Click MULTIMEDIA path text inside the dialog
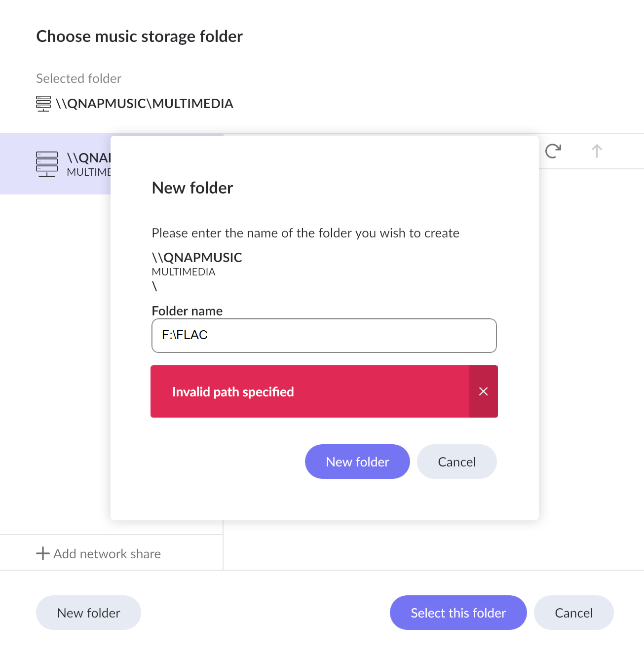 coord(184,272)
